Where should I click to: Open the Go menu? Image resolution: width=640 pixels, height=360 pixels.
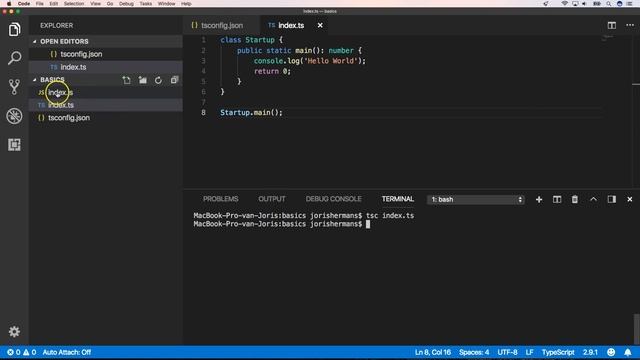click(x=110, y=4)
